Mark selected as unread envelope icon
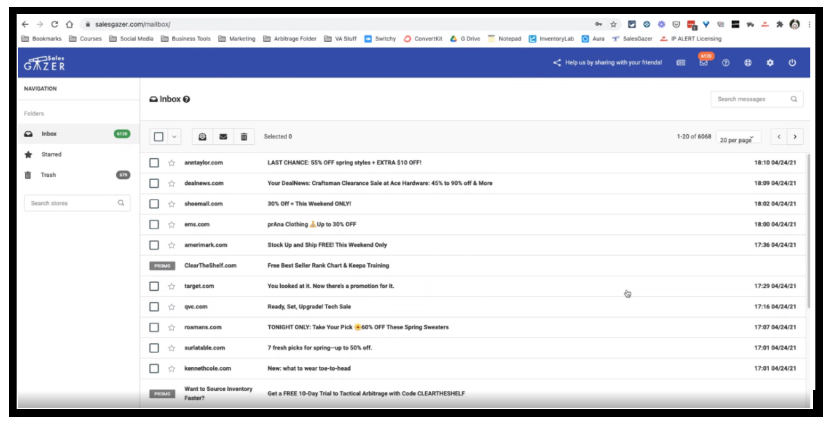This screenshot has width=830, height=428. tap(223, 136)
